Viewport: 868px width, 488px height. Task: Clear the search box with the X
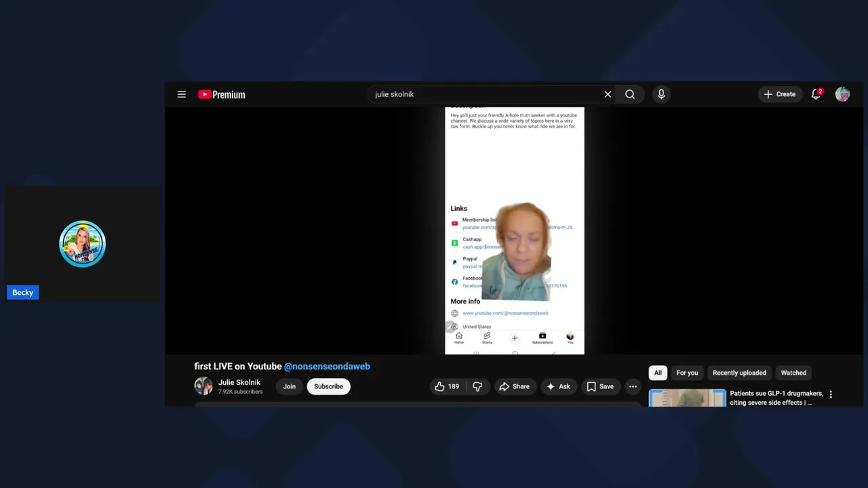(608, 94)
